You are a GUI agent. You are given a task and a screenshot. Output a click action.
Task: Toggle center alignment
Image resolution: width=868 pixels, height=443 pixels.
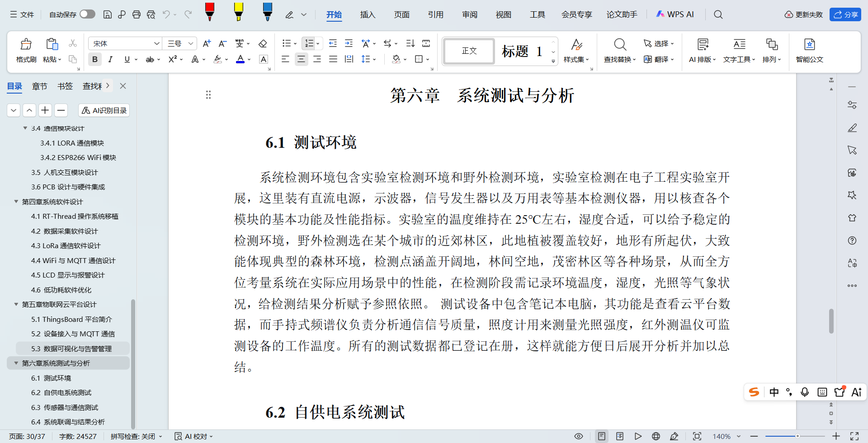point(301,59)
